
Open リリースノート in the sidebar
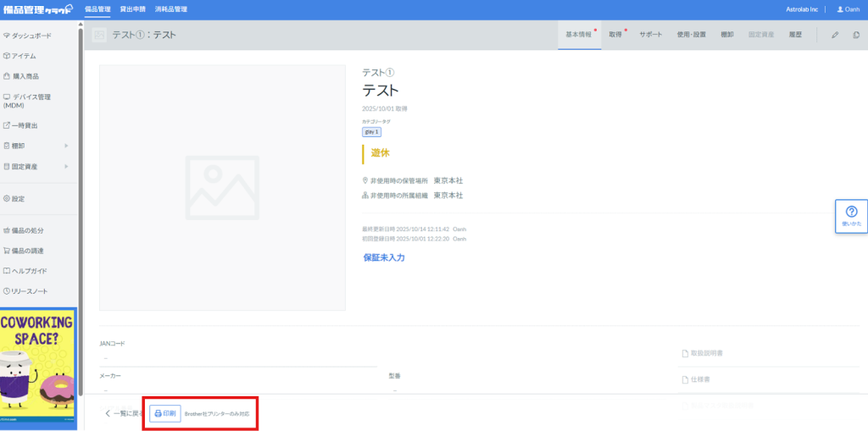29,291
